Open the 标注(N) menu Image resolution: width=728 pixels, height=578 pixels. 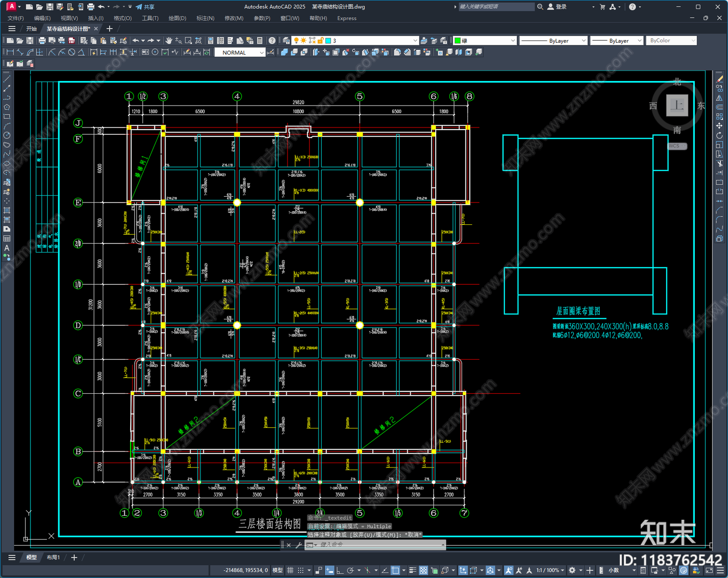tap(205, 18)
